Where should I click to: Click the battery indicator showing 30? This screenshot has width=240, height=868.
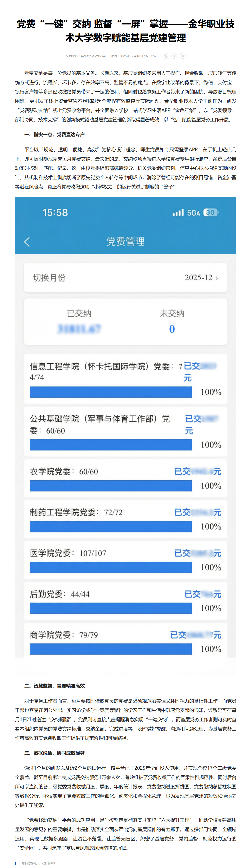click(x=211, y=213)
